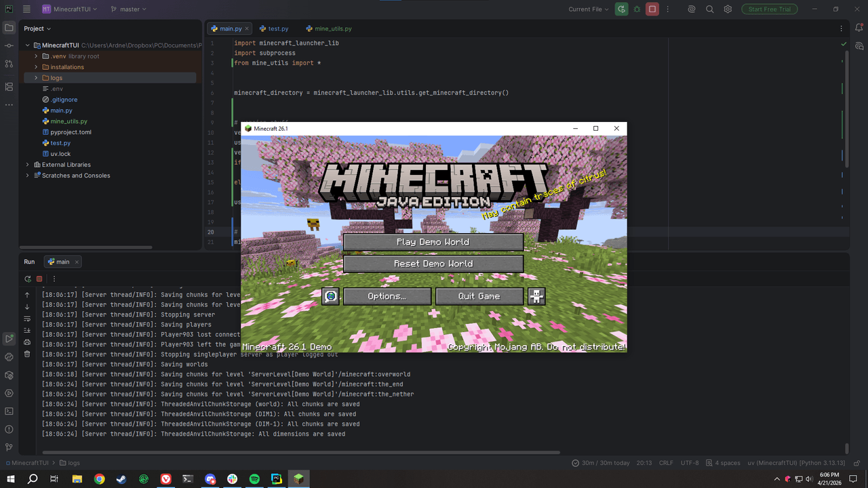The height and width of the screenshot is (488, 868).
Task: Close the 'main' run tab
Action: [77, 262]
